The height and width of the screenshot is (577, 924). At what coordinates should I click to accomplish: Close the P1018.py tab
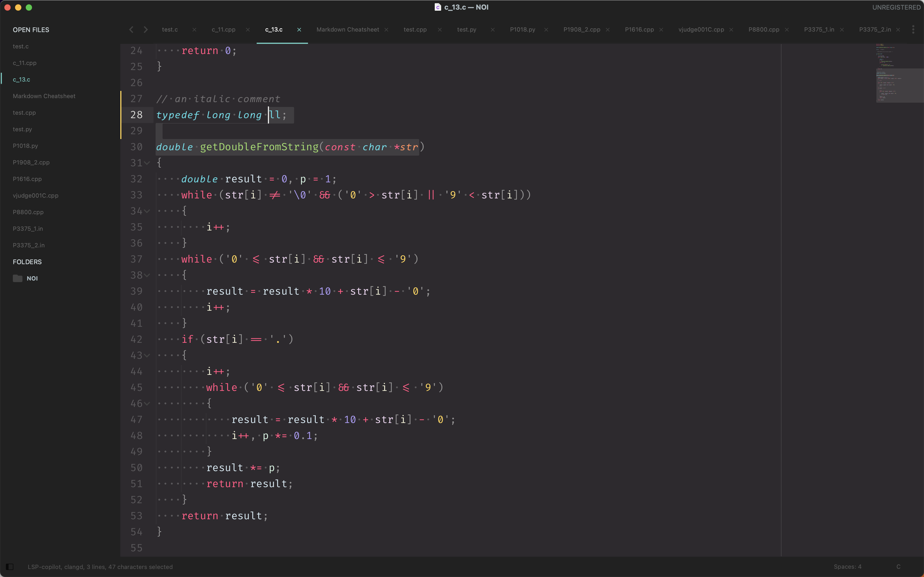click(546, 30)
